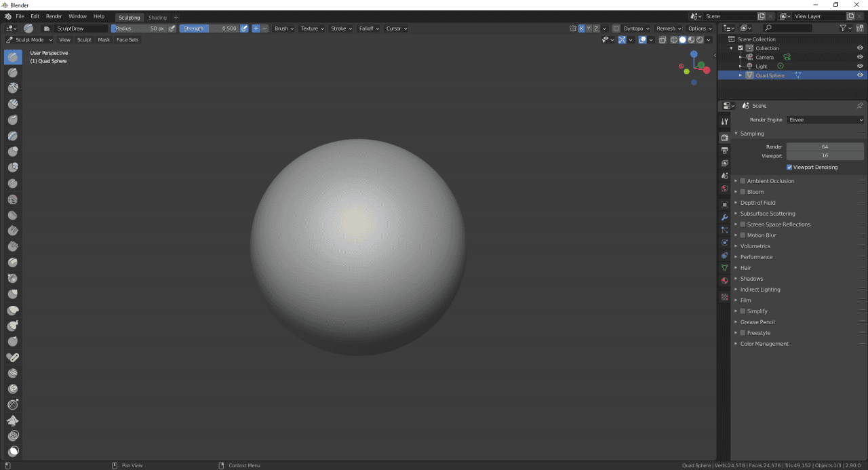Expand the Ambient Occlusion section

736,180
